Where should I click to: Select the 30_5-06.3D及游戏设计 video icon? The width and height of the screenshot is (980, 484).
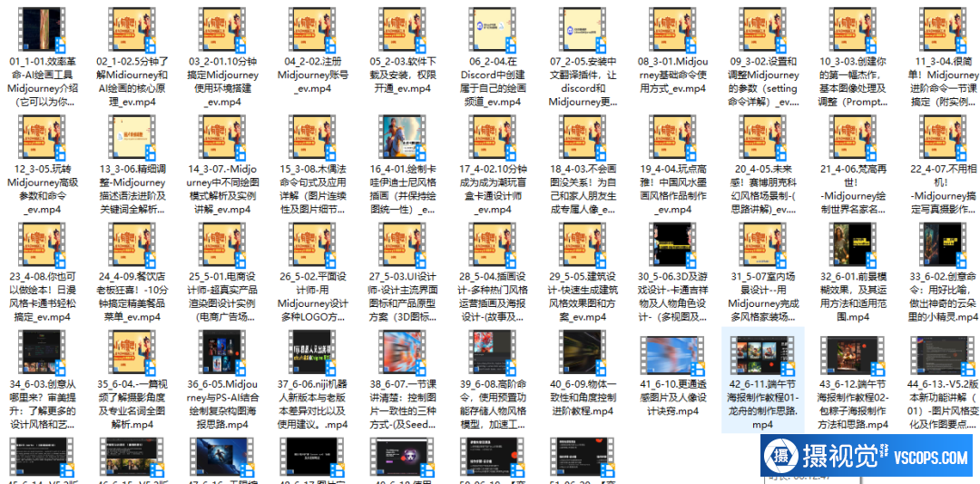tap(673, 244)
